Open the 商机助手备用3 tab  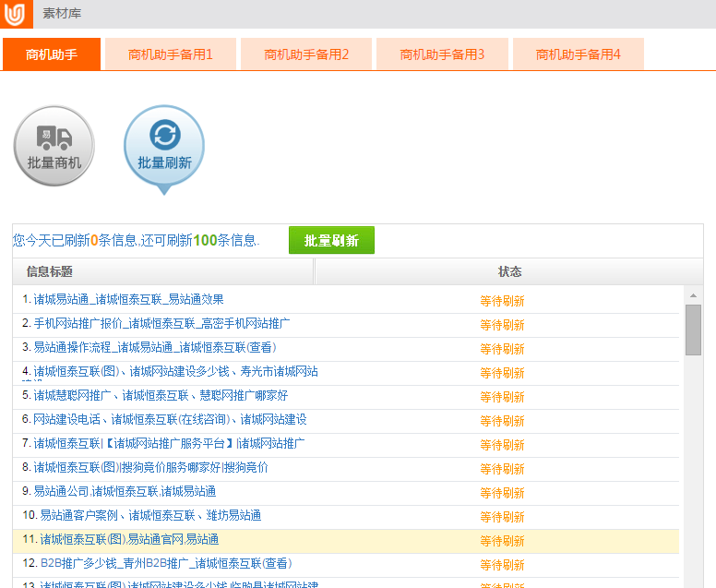[x=442, y=54]
